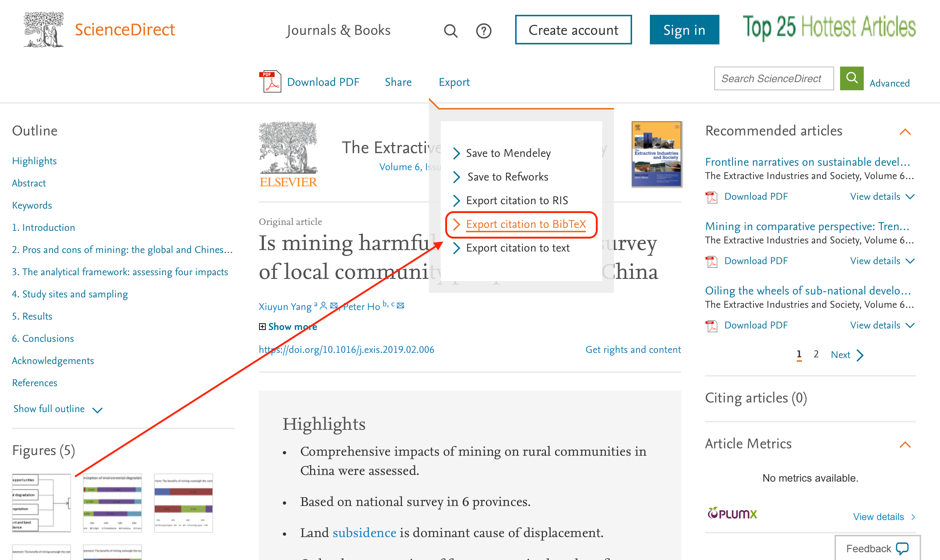Jump to 6. Conclusions in outline
This screenshot has width=940, height=560.
pos(43,338)
